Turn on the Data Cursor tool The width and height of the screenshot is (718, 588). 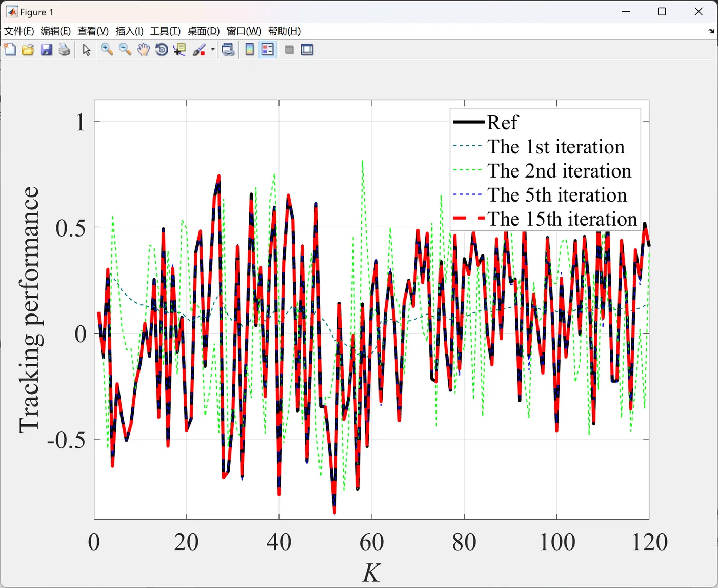pyautogui.click(x=180, y=50)
